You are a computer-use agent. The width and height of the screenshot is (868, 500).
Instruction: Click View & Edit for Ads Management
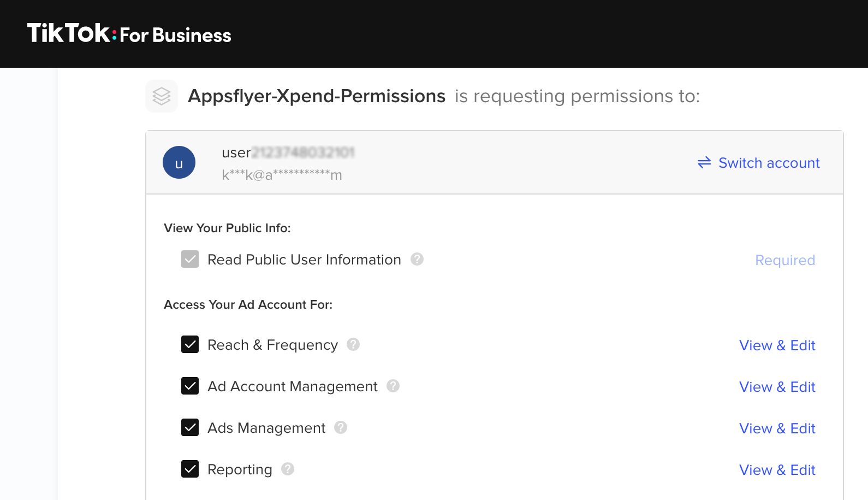[x=777, y=428]
